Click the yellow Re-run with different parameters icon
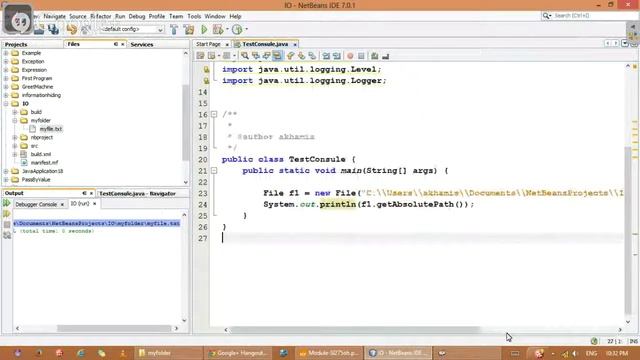Screen dimensions: 640x360 click(7, 214)
